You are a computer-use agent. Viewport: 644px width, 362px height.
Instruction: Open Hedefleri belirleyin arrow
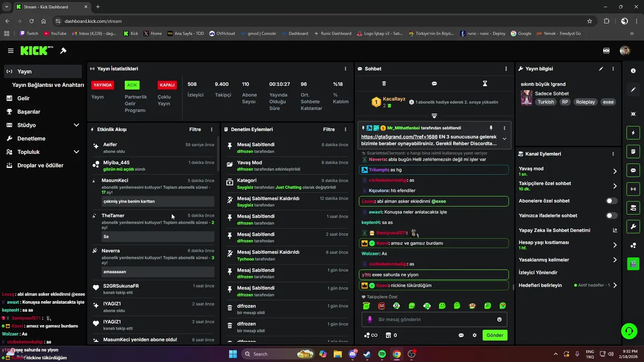pyautogui.click(x=615, y=285)
